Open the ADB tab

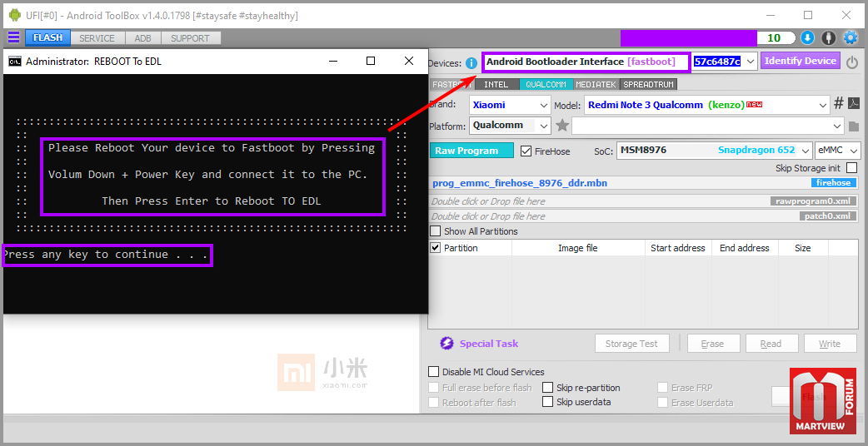click(x=142, y=38)
